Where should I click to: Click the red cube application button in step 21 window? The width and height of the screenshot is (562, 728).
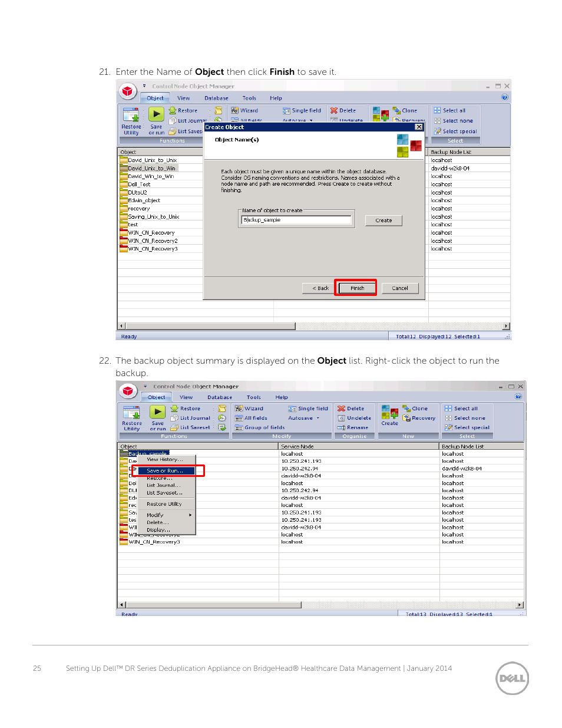pyautogui.click(x=128, y=91)
